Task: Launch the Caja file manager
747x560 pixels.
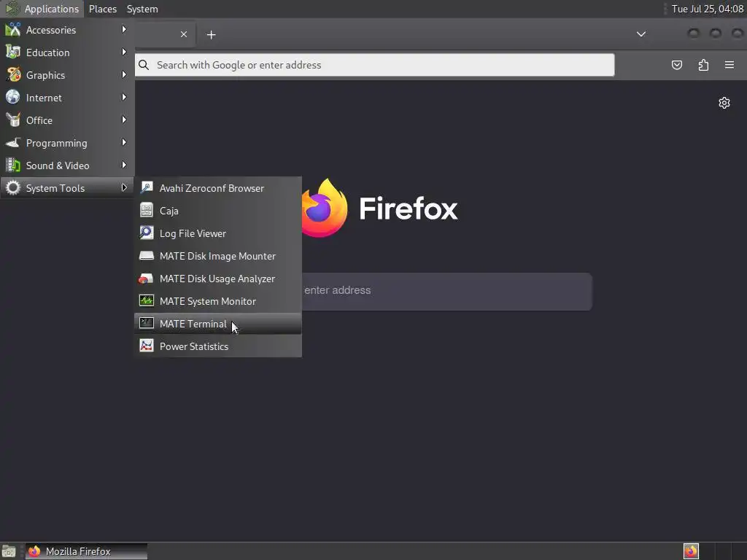Action: [x=218, y=211]
